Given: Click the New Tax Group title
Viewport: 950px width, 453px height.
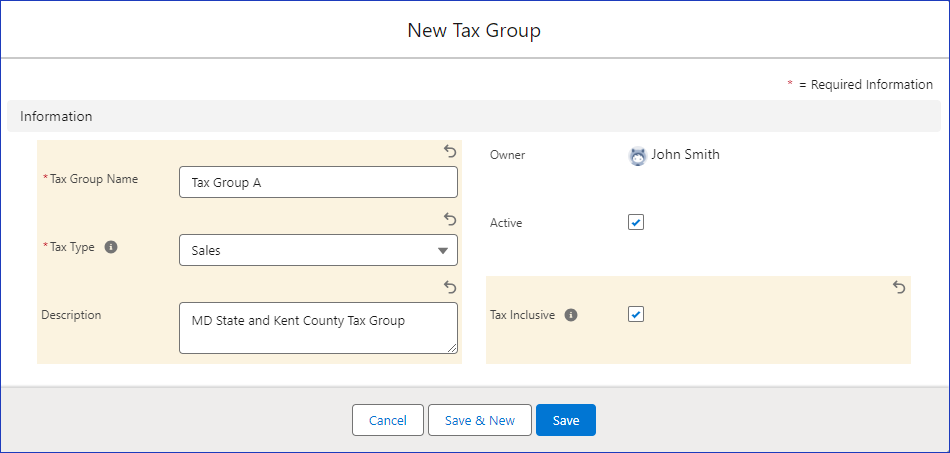Looking at the screenshot, I should (x=474, y=30).
